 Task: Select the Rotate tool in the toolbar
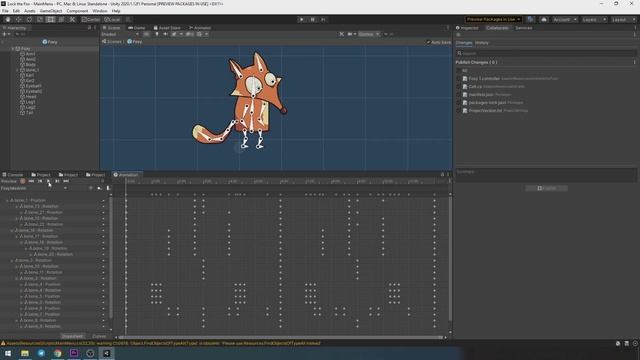pyautogui.click(x=29, y=19)
